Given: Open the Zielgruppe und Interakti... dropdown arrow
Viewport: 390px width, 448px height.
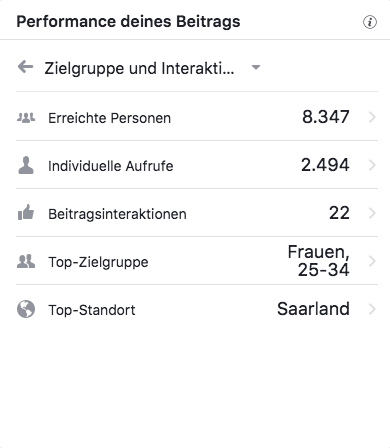Looking at the screenshot, I should pos(256,67).
